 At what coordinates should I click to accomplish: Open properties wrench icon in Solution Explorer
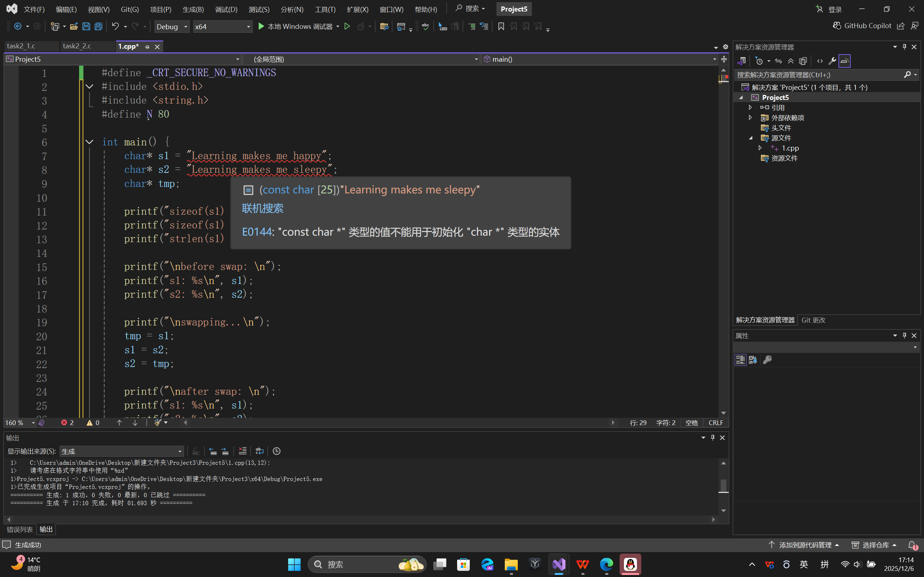coord(832,61)
